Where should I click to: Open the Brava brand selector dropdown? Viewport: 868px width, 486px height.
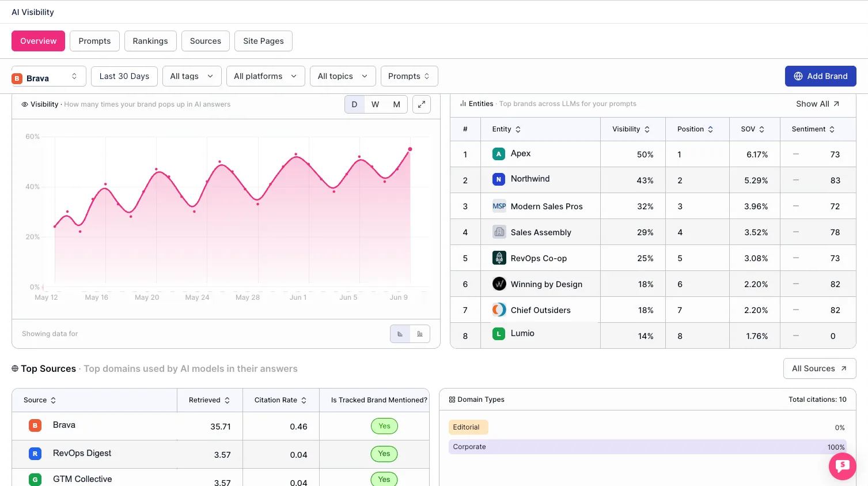click(49, 76)
